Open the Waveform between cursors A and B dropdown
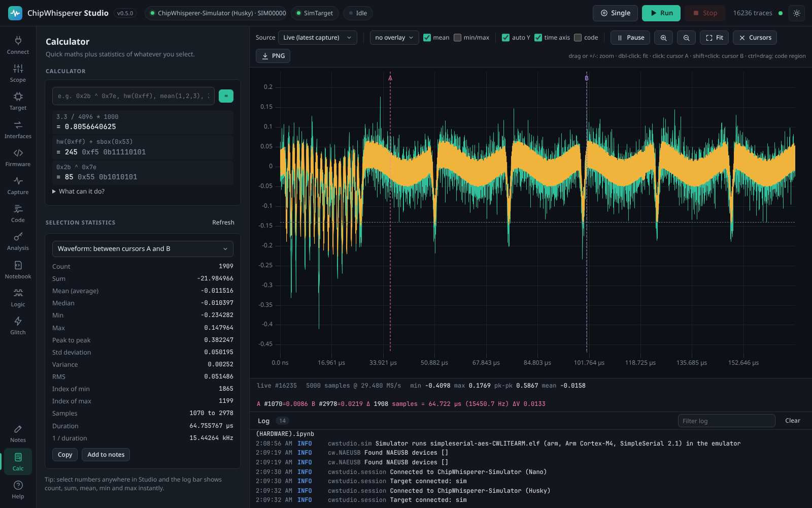Image resolution: width=812 pixels, height=508 pixels. click(143, 249)
